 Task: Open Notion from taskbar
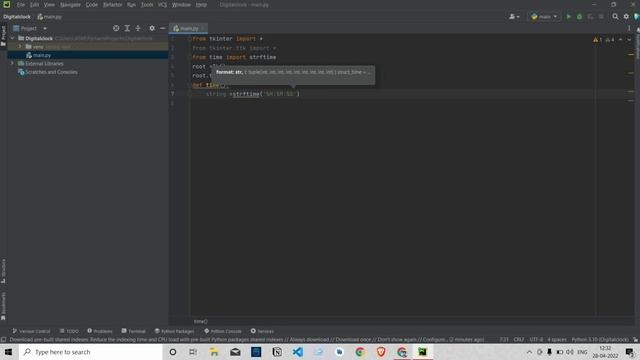click(x=277, y=352)
